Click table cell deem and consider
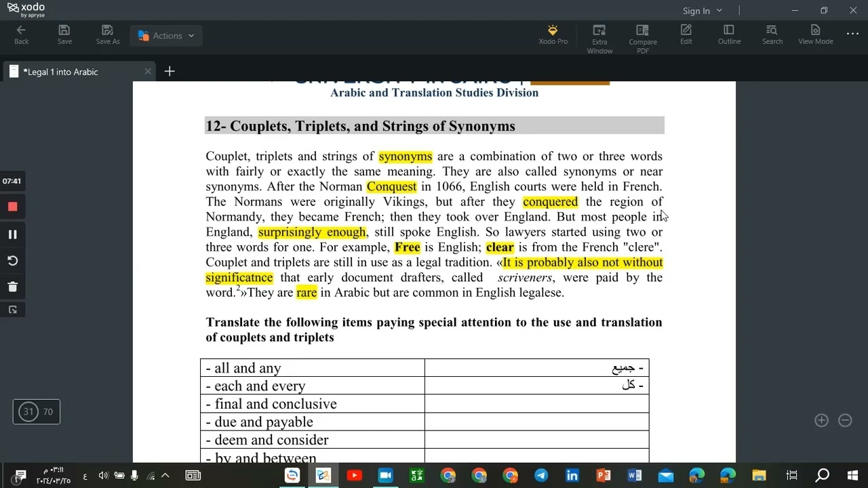868x488 pixels. (313, 440)
